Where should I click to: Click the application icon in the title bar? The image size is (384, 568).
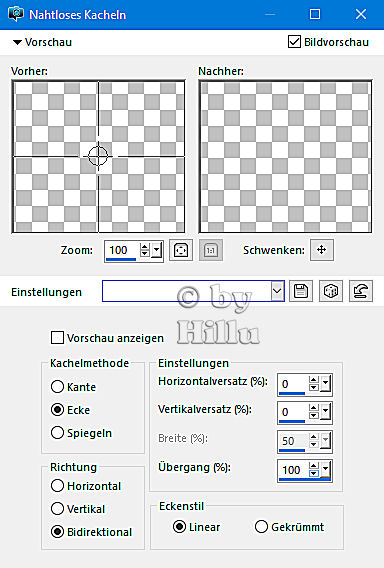16,14
